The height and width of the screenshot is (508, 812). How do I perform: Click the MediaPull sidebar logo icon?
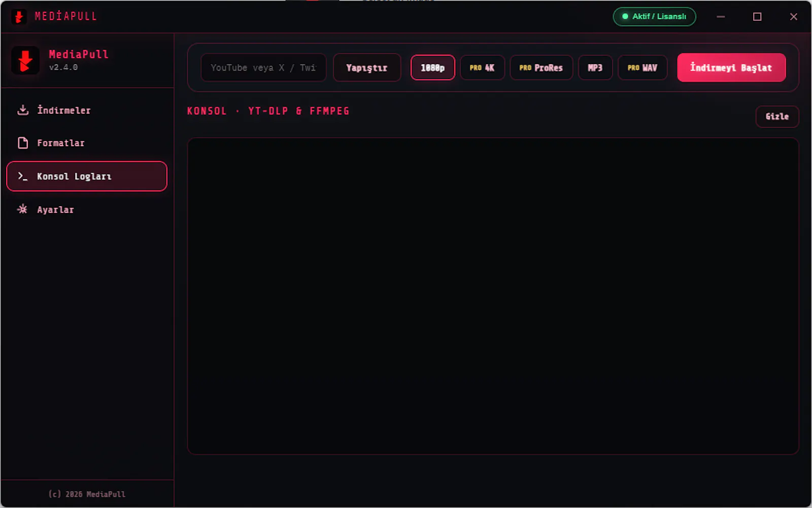coord(25,60)
